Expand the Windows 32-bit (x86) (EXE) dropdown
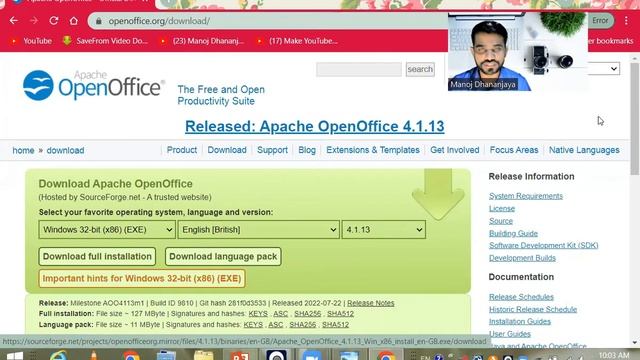 [107, 230]
